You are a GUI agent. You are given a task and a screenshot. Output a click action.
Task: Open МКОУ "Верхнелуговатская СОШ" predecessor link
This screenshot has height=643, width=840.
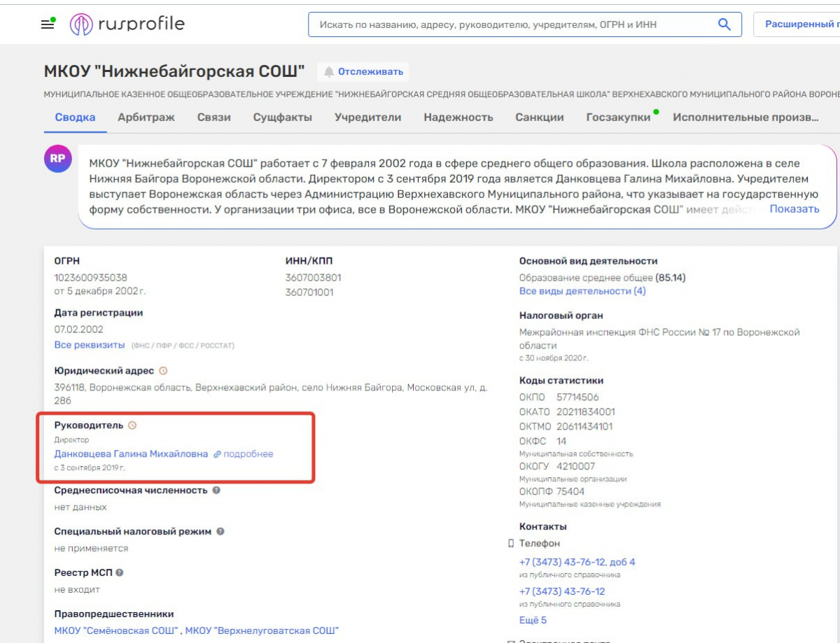[x=262, y=631]
